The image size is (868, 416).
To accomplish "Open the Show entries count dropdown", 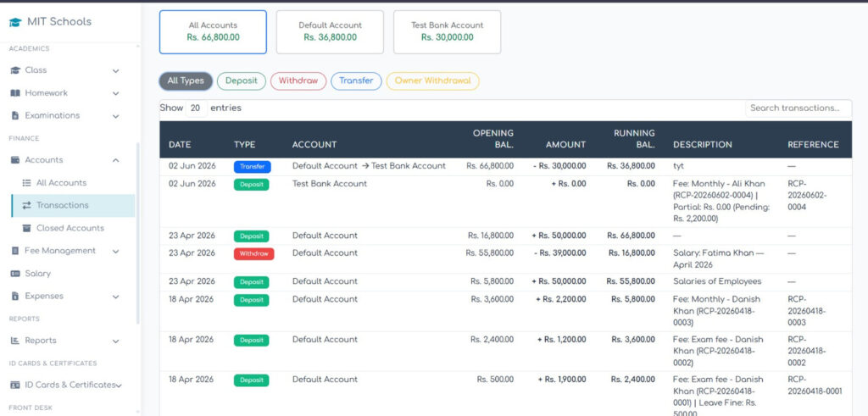I will coord(196,108).
